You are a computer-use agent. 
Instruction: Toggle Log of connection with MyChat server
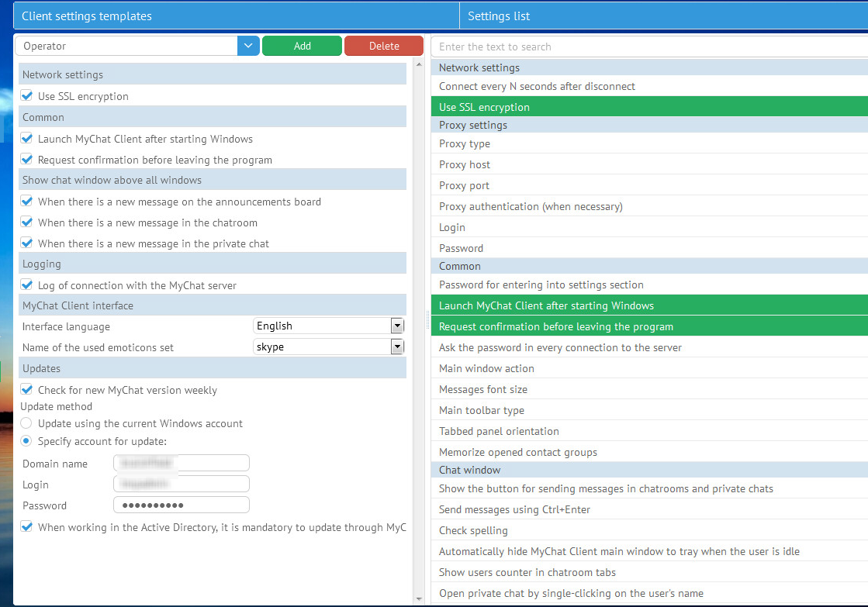tap(27, 285)
